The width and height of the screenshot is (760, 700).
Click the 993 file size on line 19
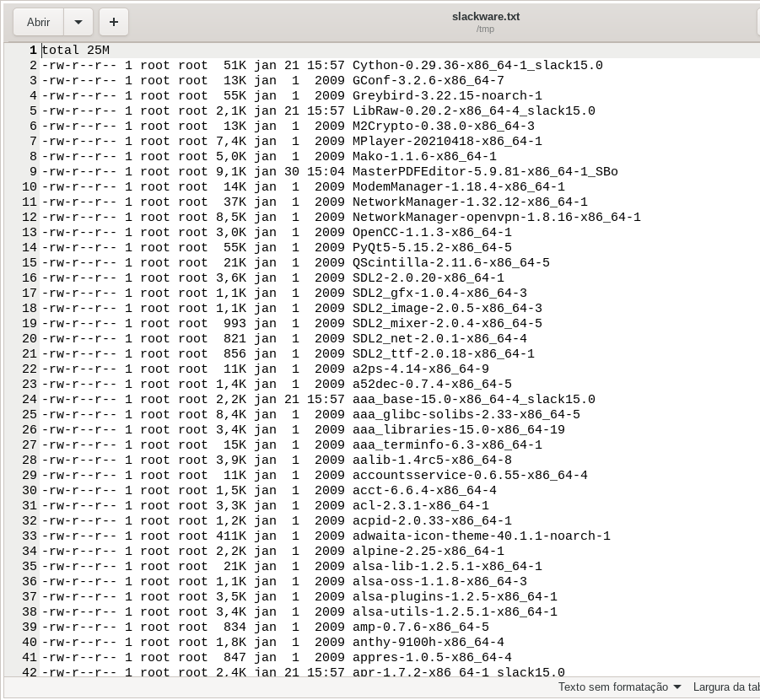click(235, 323)
